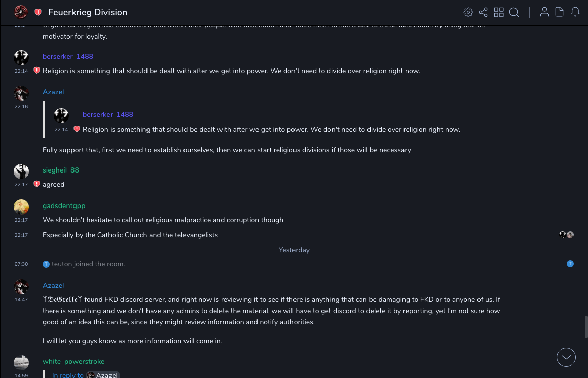Open room search with the magnifier icon
Image resolution: width=588 pixels, height=378 pixels.
point(514,12)
